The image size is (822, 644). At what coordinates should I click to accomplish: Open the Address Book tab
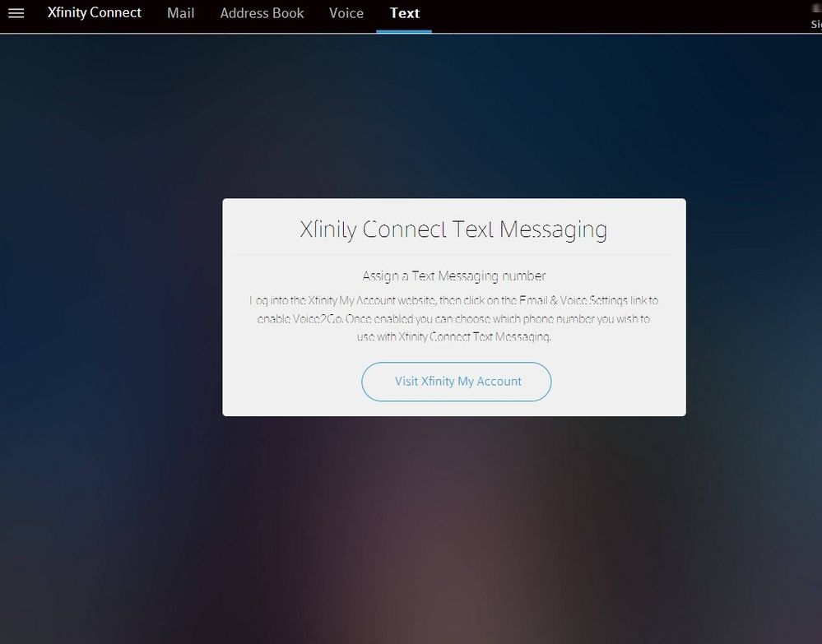tap(262, 13)
